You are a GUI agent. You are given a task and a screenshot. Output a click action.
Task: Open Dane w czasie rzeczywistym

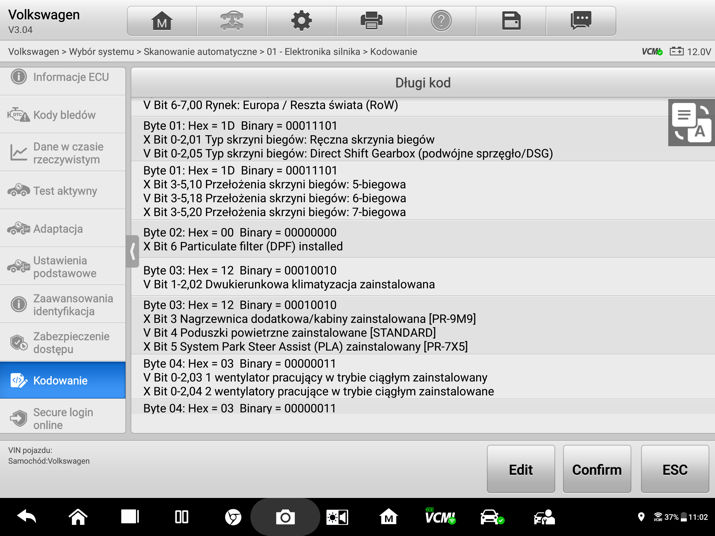point(62,153)
